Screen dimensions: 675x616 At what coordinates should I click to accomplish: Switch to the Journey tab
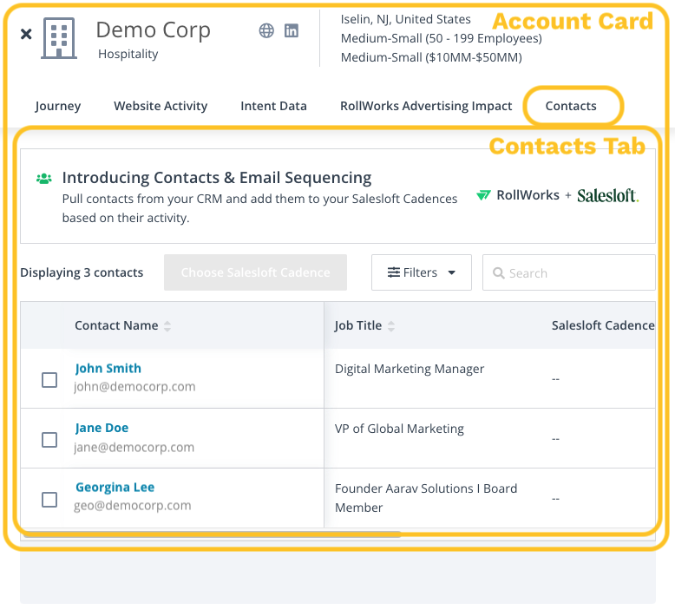(x=57, y=106)
